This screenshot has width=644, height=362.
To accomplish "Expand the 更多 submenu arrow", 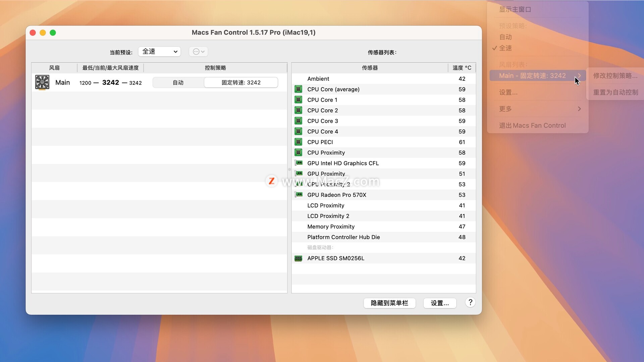I will tap(579, 109).
